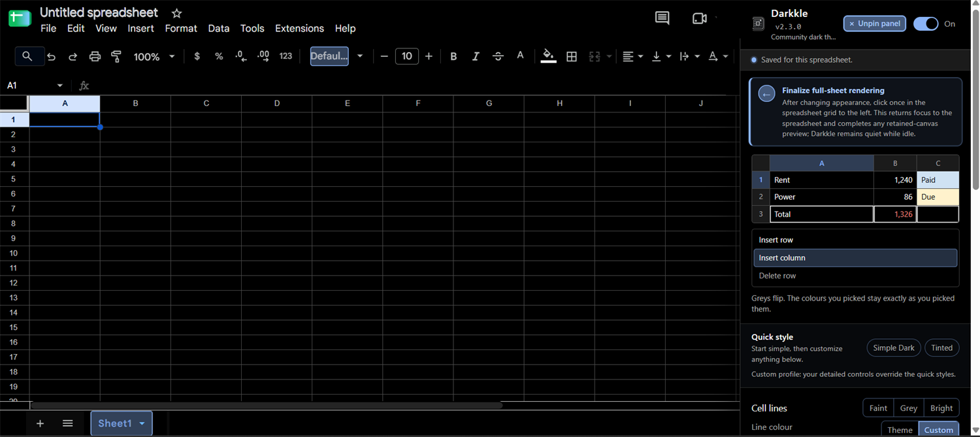This screenshot has height=437, width=980.
Task: Open the horizontal align dropdown
Action: [x=632, y=57]
